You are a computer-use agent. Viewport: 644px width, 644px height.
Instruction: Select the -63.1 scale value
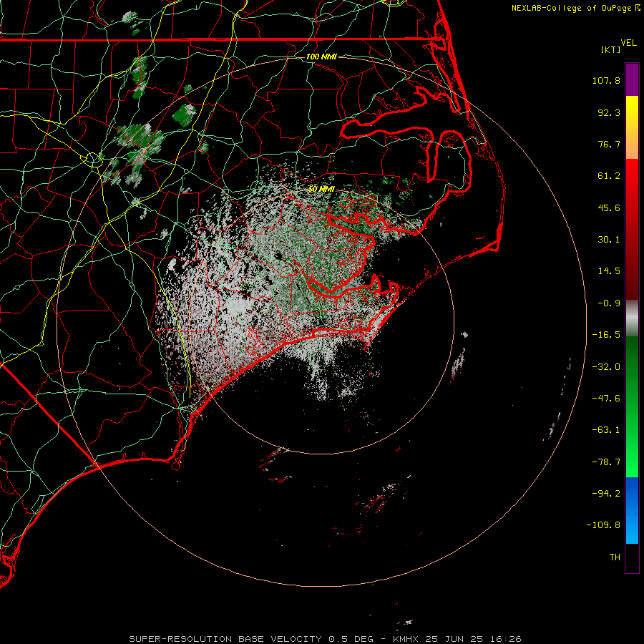click(x=606, y=430)
